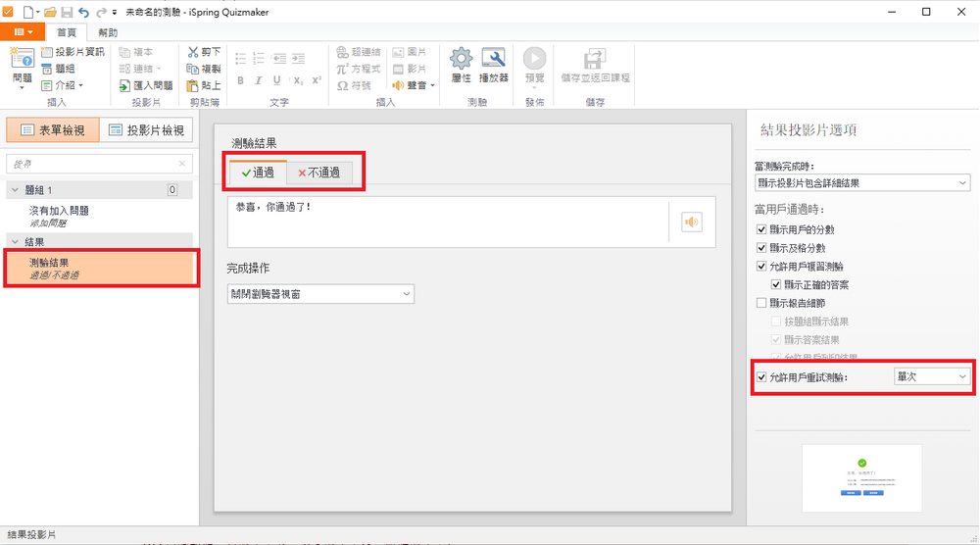
Task: Open quiz 屬性 properties gear
Action: tap(462, 65)
